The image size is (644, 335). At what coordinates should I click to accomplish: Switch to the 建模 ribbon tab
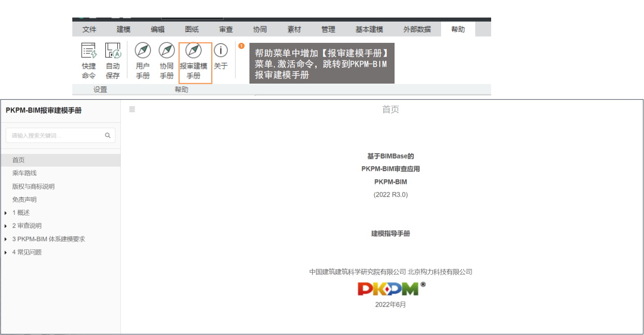click(x=123, y=29)
